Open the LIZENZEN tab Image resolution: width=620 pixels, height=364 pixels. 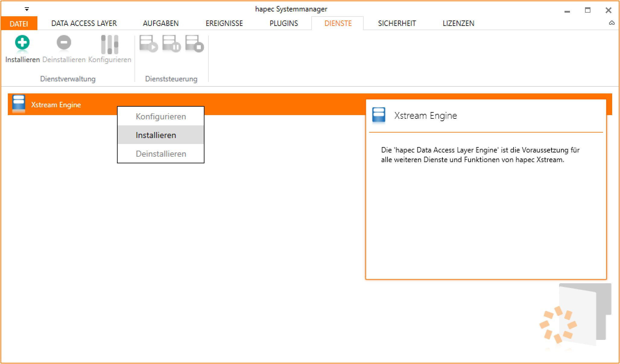(x=458, y=24)
